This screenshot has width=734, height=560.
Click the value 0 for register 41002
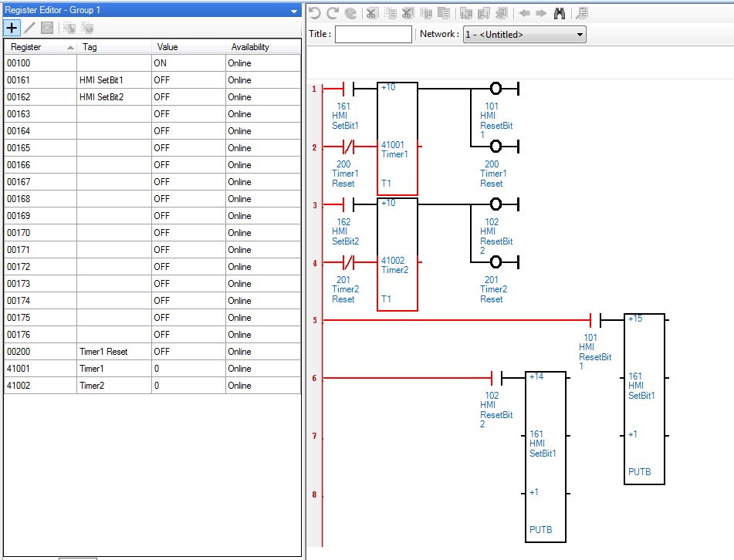point(188,386)
